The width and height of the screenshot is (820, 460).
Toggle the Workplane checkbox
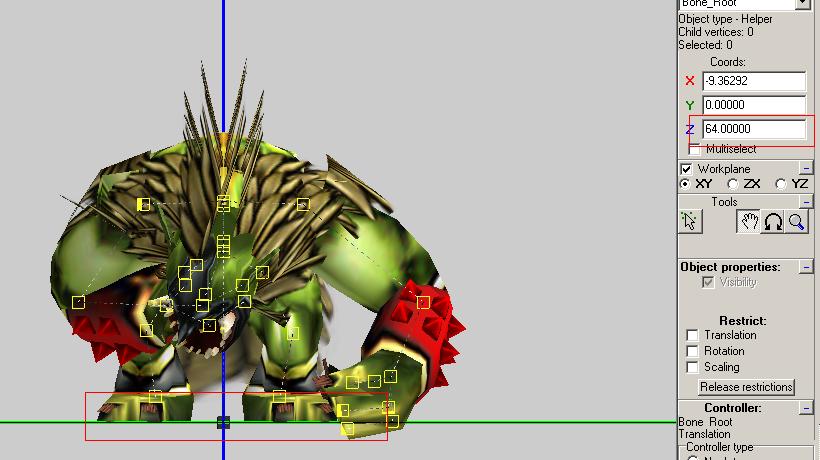click(686, 169)
